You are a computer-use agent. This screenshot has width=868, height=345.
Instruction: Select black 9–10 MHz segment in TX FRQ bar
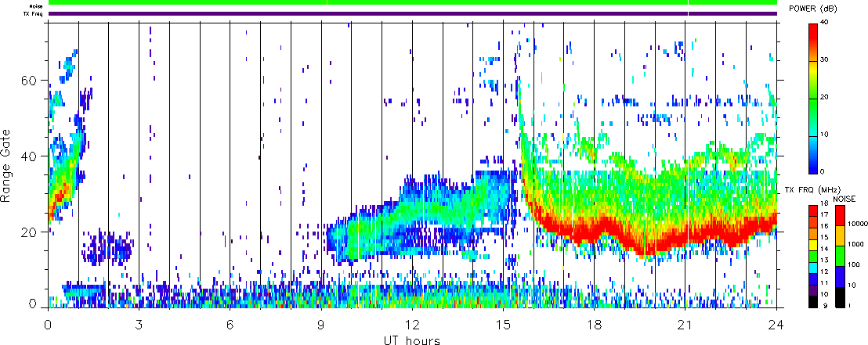click(x=814, y=301)
